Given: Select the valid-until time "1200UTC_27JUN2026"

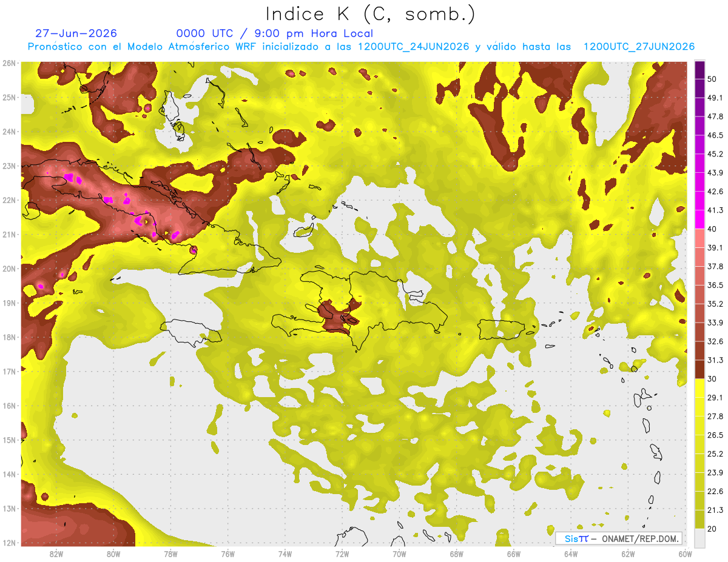Looking at the screenshot, I should (639, 47).
